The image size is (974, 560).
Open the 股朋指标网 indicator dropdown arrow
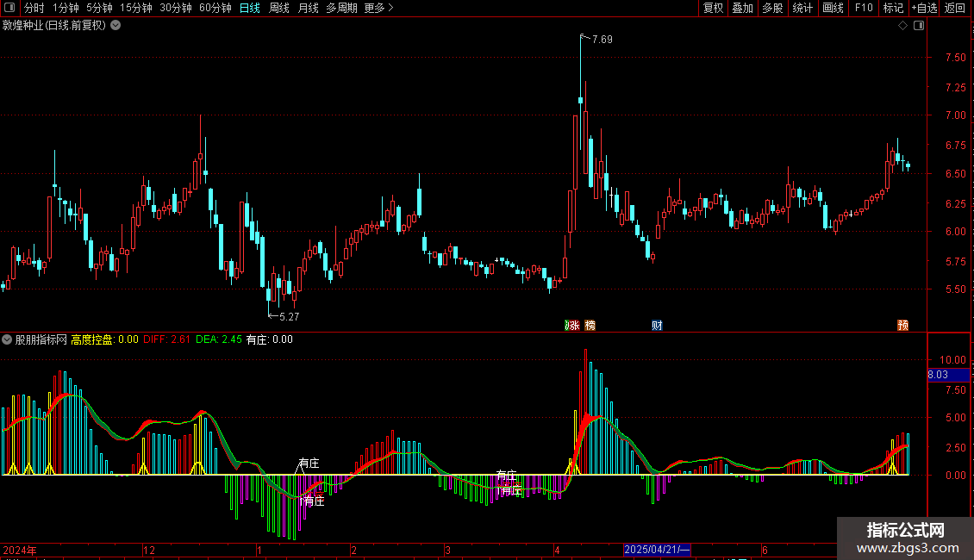(7, 339)
